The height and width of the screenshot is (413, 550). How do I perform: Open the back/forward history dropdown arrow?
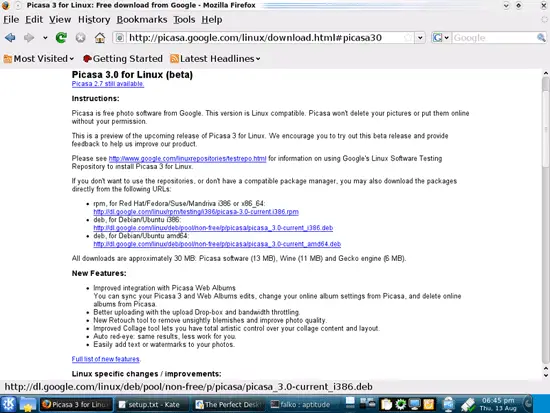(45, 38)
